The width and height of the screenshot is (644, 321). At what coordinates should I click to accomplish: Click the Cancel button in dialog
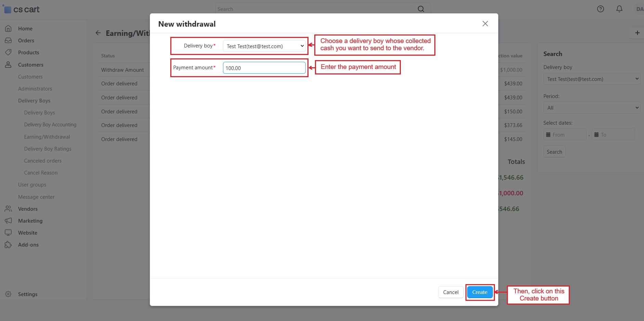coord(450,292)
